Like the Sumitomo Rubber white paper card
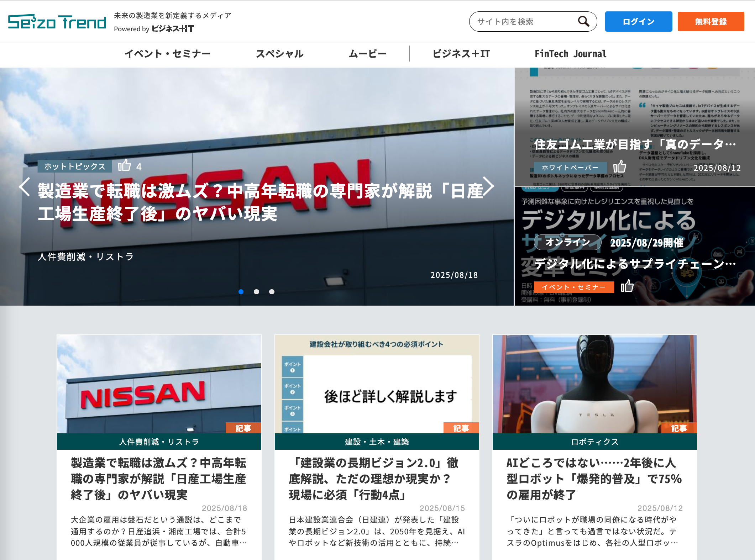Image resolution: width=755 pixels, height=560 pixels. pos(620,167)
